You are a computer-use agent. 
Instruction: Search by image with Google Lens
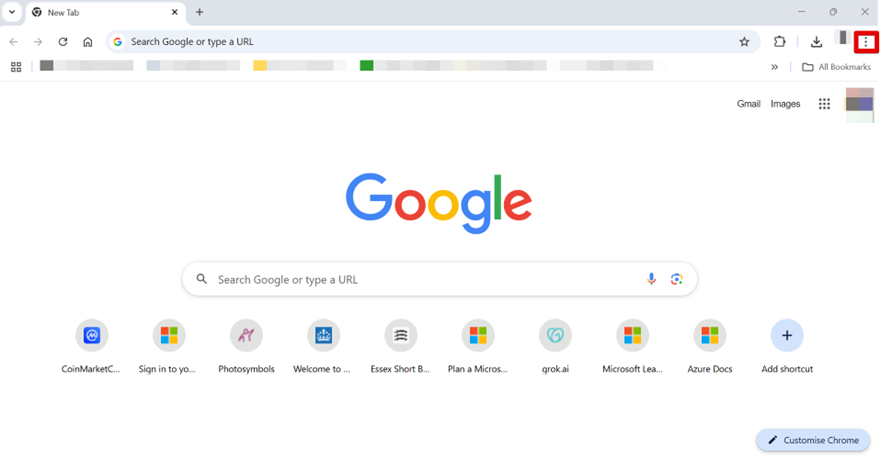(x=677, y=279)
